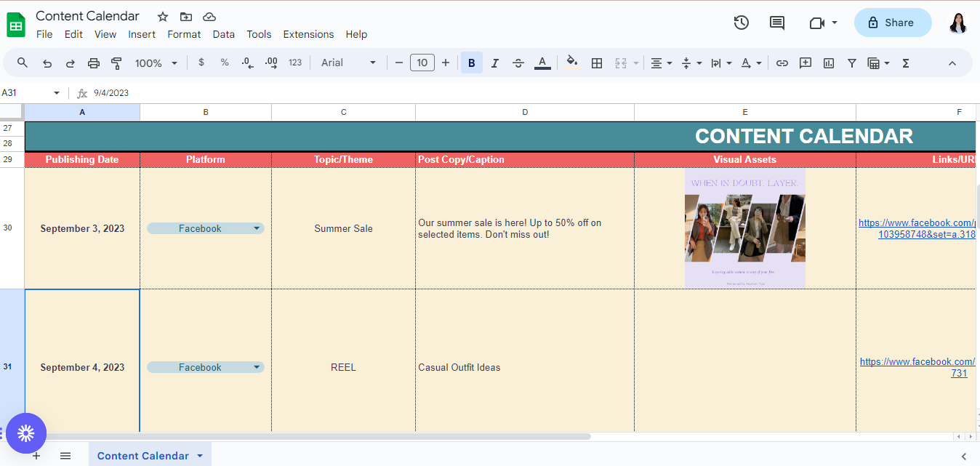Viewport: 980px width, 466px height.
Task: Click the Share button
Action: (x=893, y=23)
